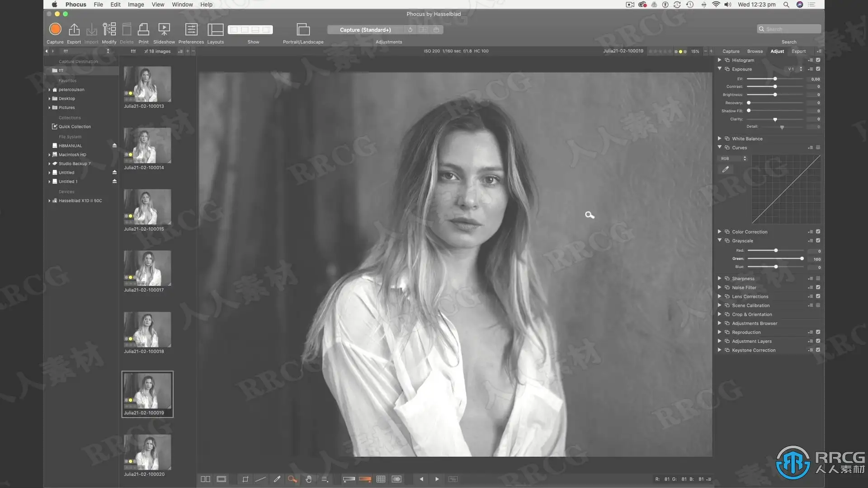Screen dimensions: 868x488
Task: Select the Straighten line tool
Action: click(261, 479)
